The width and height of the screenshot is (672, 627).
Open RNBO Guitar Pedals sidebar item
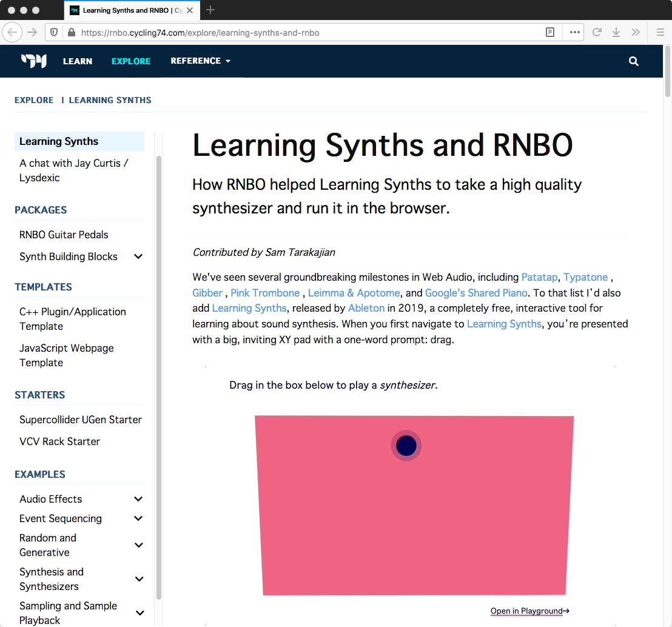[x=64, y=235]
